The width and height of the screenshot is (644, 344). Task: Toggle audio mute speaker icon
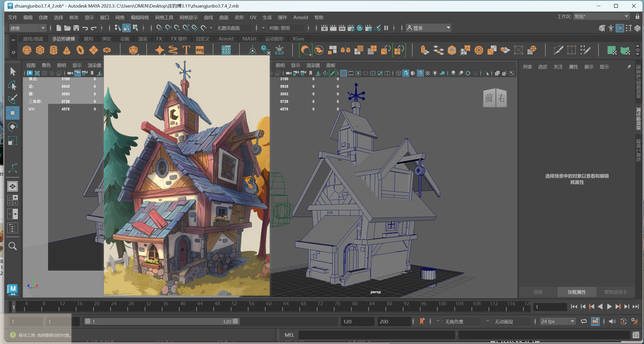coord(612,321)
